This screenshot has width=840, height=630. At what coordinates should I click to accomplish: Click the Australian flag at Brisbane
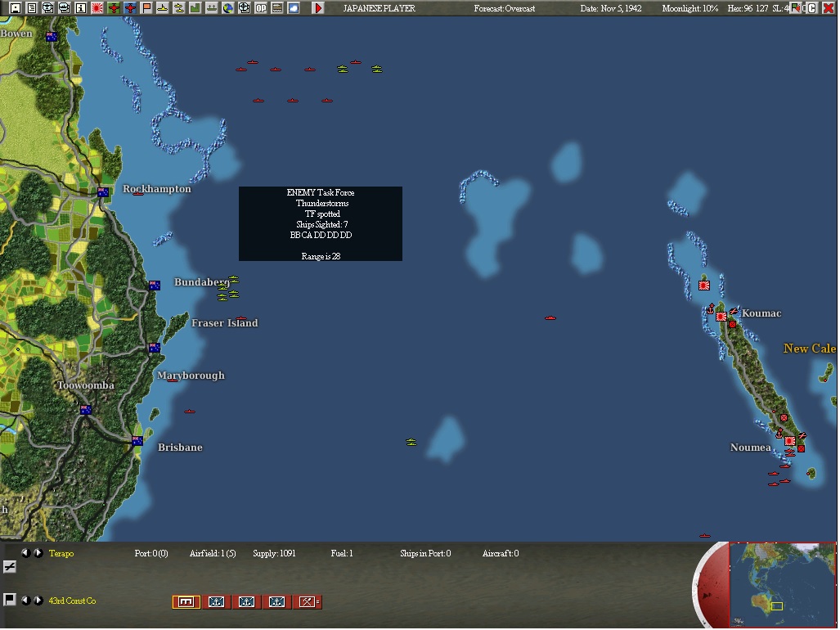click(x=137, y=441)
